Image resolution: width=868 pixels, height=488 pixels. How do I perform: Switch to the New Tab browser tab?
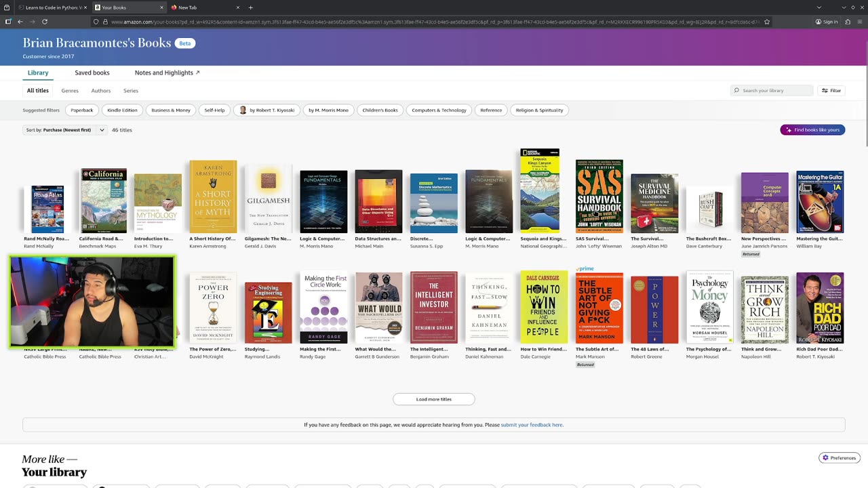click(203, 7)
